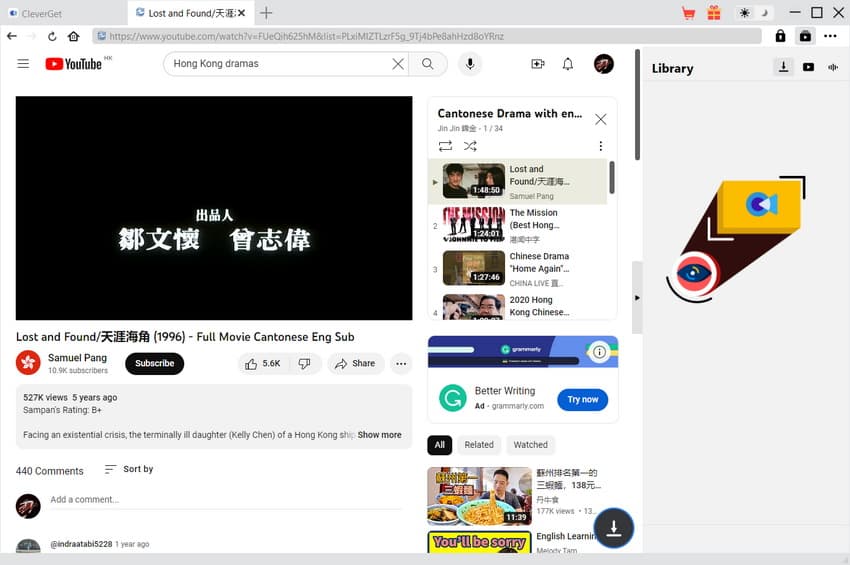Go to home page icon
The height and width of the screenshot is (565, 850).
(x=73, y=36)
